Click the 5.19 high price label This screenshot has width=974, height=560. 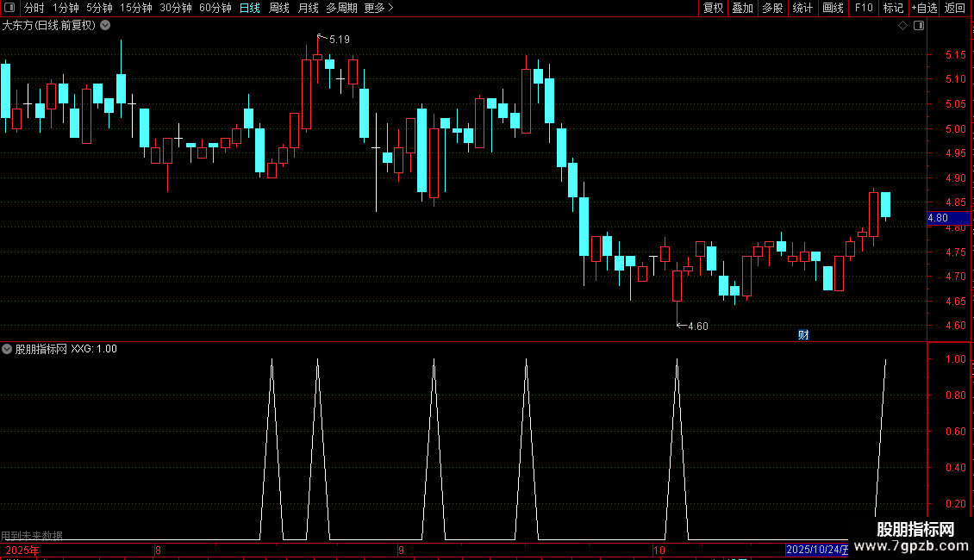click(339, 40)
